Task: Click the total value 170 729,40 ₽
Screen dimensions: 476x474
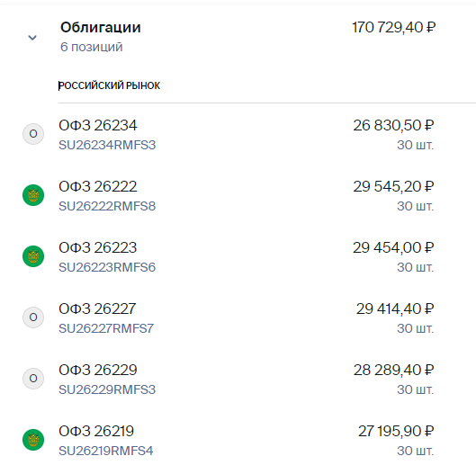Action: pyautogui.click(x=394, y=27)
